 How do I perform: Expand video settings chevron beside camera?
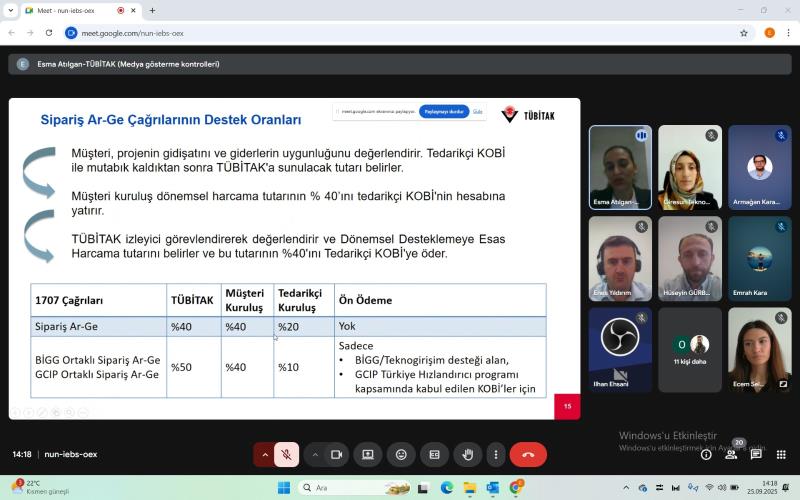point(315,454)
